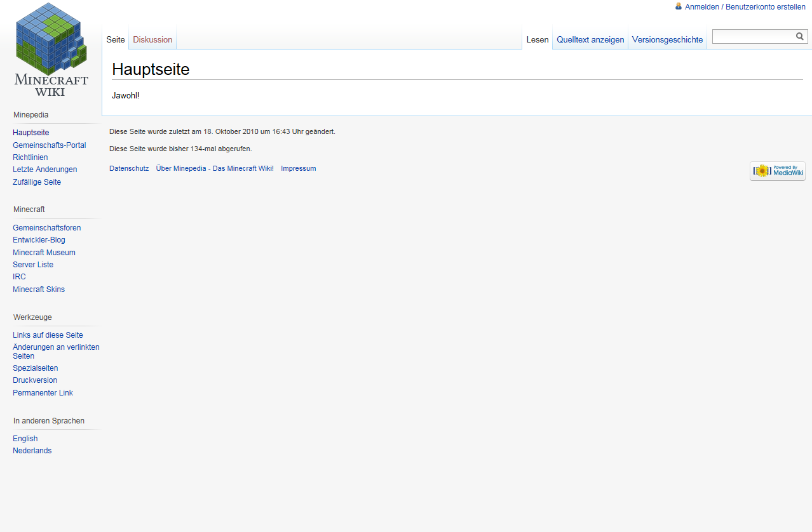Screen dimensions: 812x532
Task: Click the Jawohl! page text
Action: pyautogui.click(x=125, y=95)
